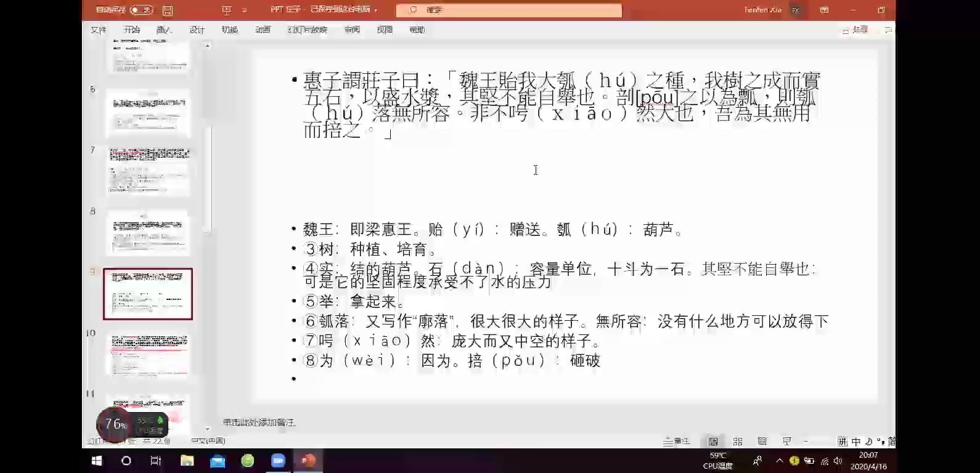Image resolution: width=980 pixels, height=473 pixels.
Task: Click the IME 拼 input mode icon
Action: click(843, 442)
